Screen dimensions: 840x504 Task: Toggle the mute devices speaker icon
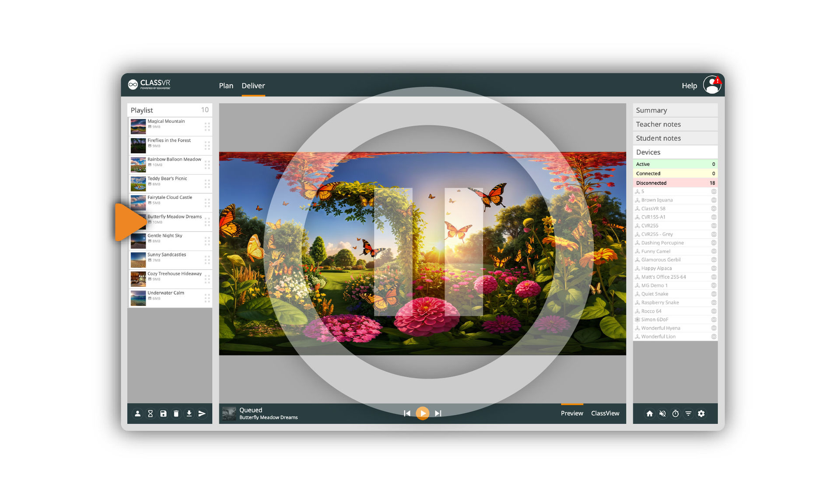(662, 414)
